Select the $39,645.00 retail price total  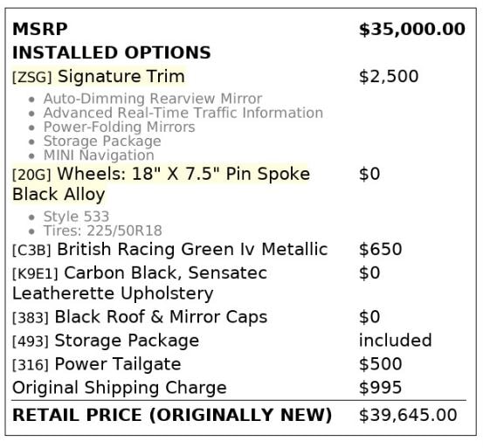[x=408, y=415]
